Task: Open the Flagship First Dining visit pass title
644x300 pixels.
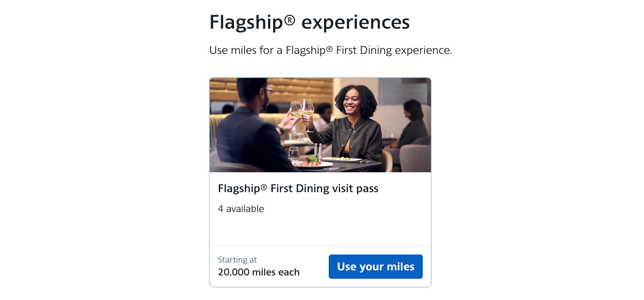Action: [298, 188]
